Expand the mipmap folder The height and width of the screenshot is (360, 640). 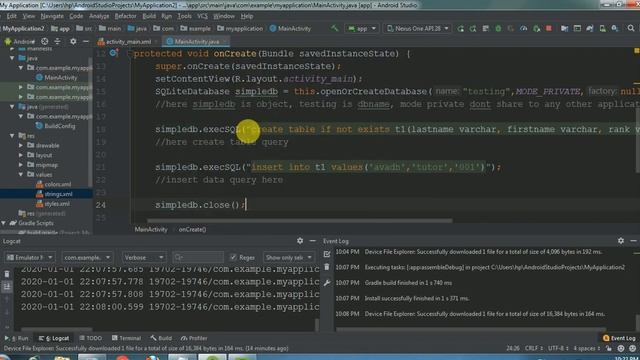(21, 165)
